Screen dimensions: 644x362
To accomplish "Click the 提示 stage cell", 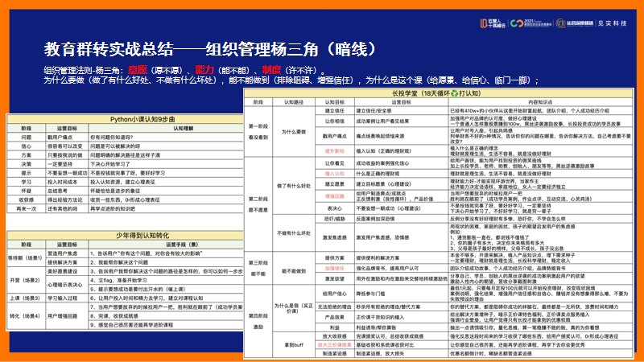I will click(27, 173).
